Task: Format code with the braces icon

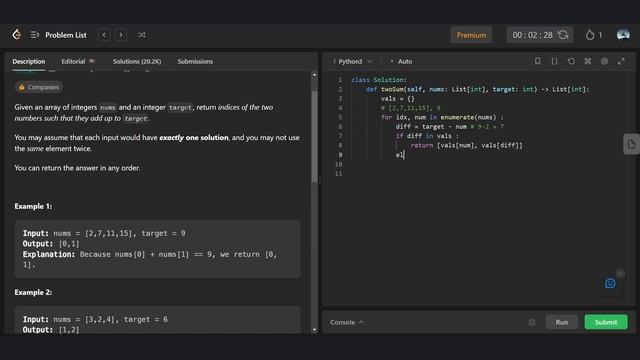Action: click(x=554, y=61)
